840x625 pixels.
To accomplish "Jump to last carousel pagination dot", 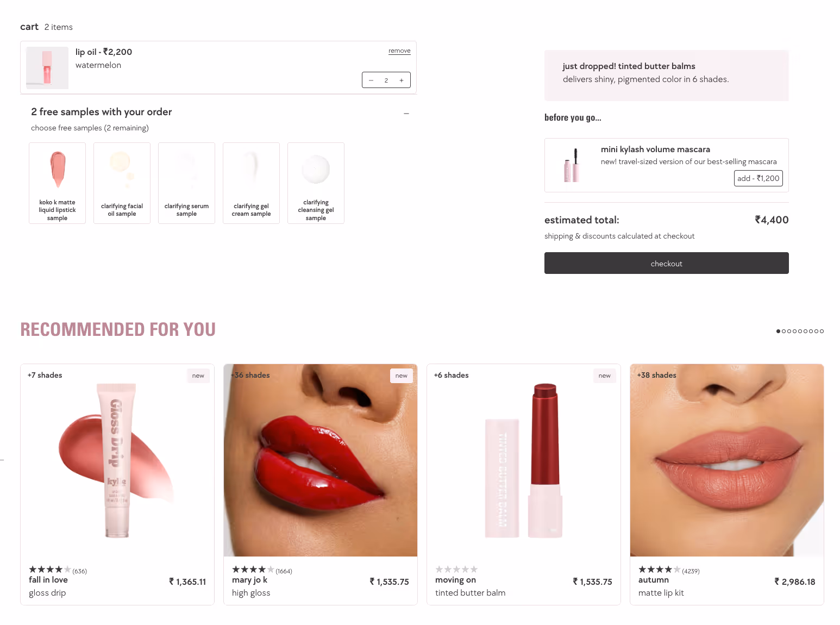I will click(x=822, y=331).
